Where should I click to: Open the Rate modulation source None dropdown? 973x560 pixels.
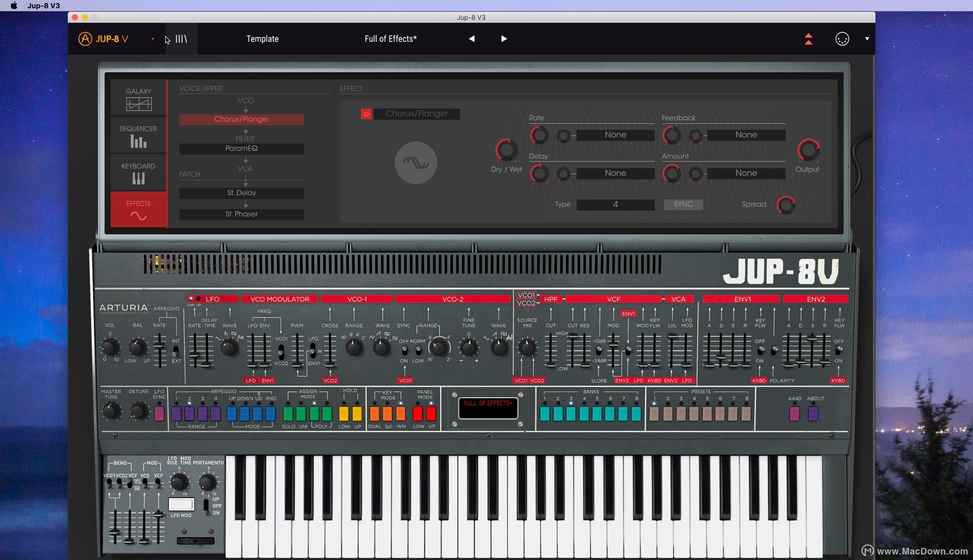[616, 135]
